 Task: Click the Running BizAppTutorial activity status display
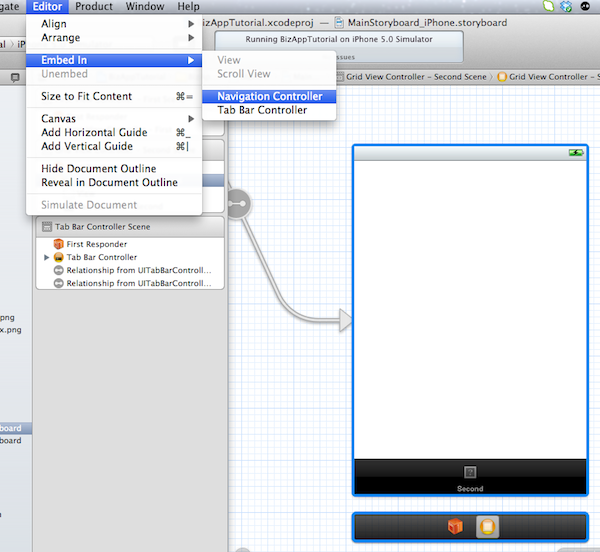(339, 47)
